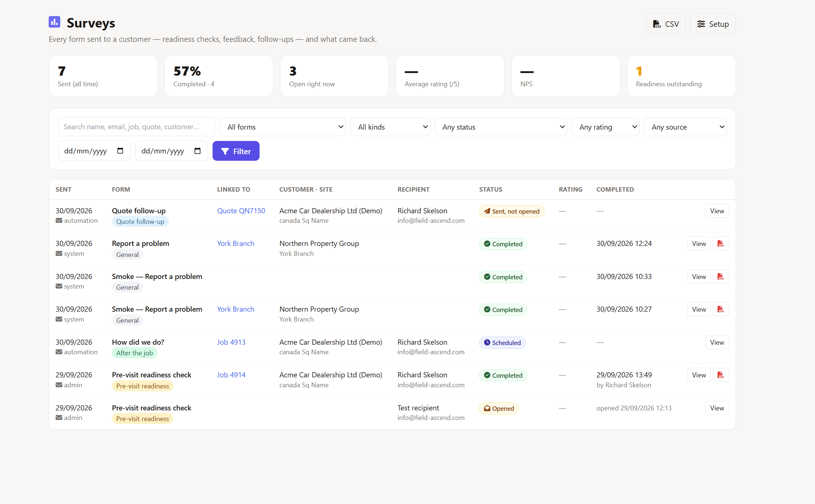Open the Any source dropdown
The height and width of the screenshot is (504, 815).
click(685, 127)
